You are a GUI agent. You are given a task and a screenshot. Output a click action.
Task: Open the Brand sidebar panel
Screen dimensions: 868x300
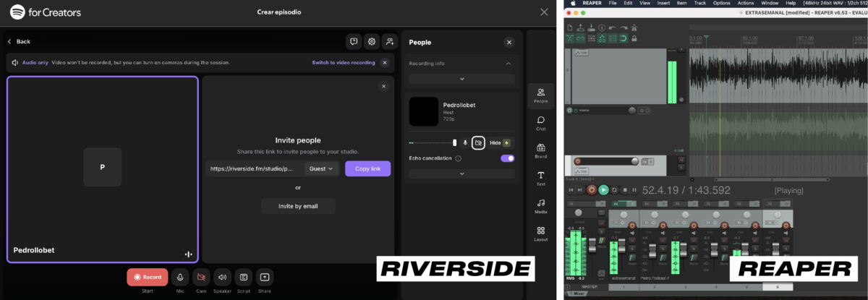540,150
